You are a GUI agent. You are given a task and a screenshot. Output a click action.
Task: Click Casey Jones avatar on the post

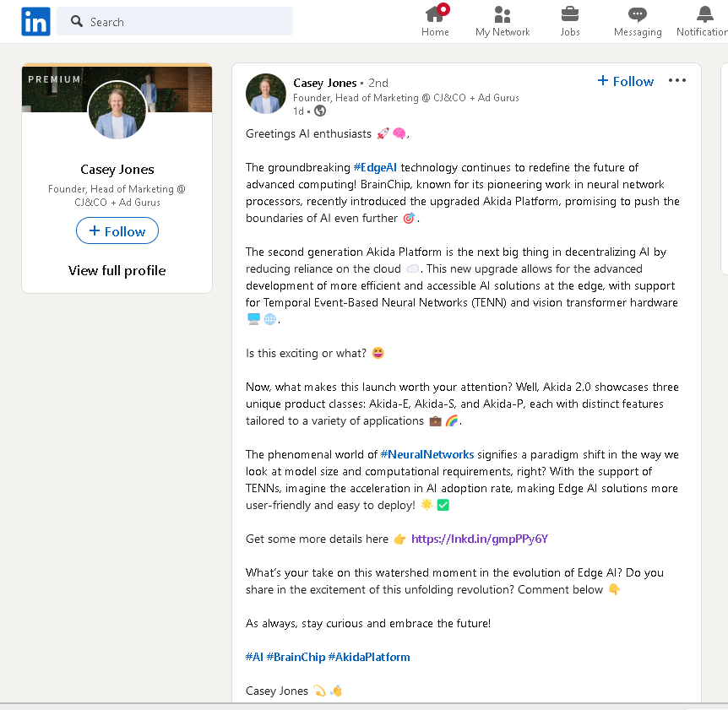266,93
